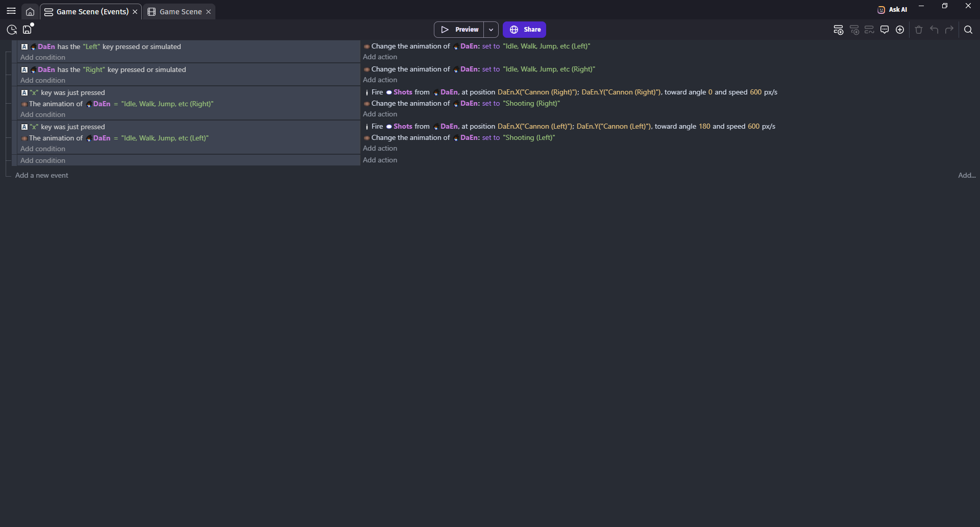Click the save project floppy disk icon
Image resolution: width=980 pixels, height=527 pixels.
[28, 30]
